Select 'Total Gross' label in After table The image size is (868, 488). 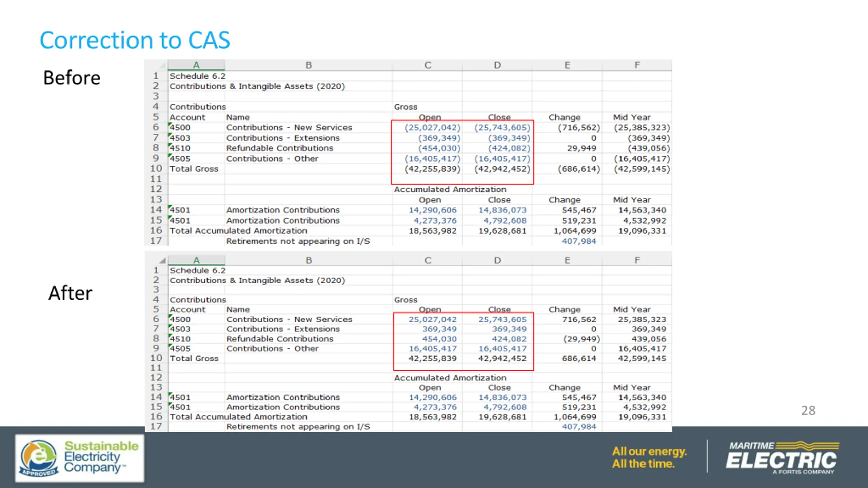[194, 359]
